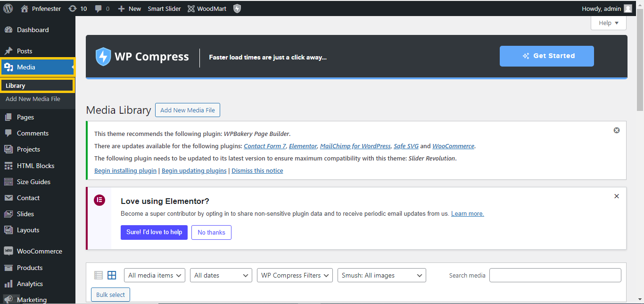The width and height of the screenshot is (644, 304).
Task: Click the Bulk select button
Action: click(110, 295)
